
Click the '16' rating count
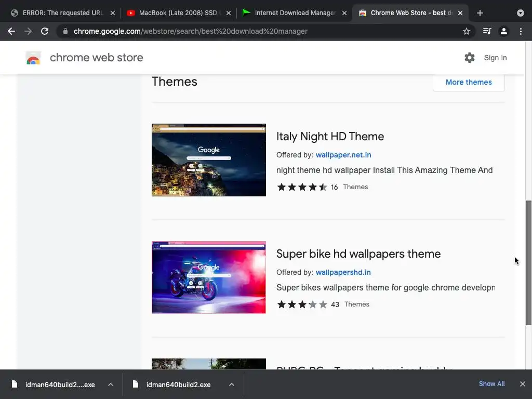point(334,187)
